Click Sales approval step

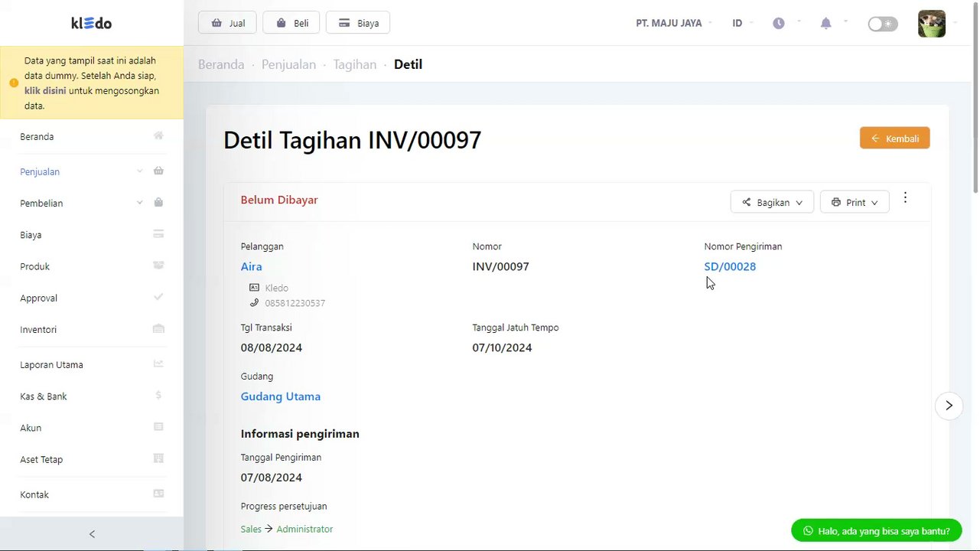[251, 529]
